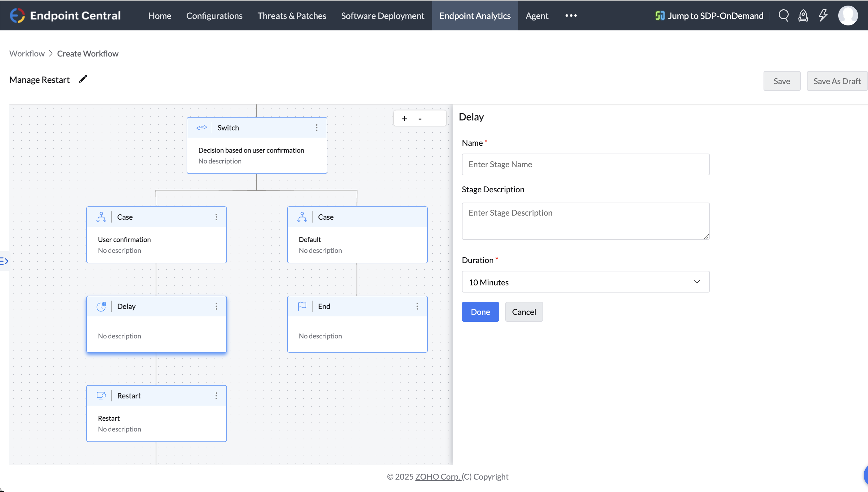This screenshot has width=868, height=492.
Task: Click the blue Done button
Action: (x=480, y=312)
